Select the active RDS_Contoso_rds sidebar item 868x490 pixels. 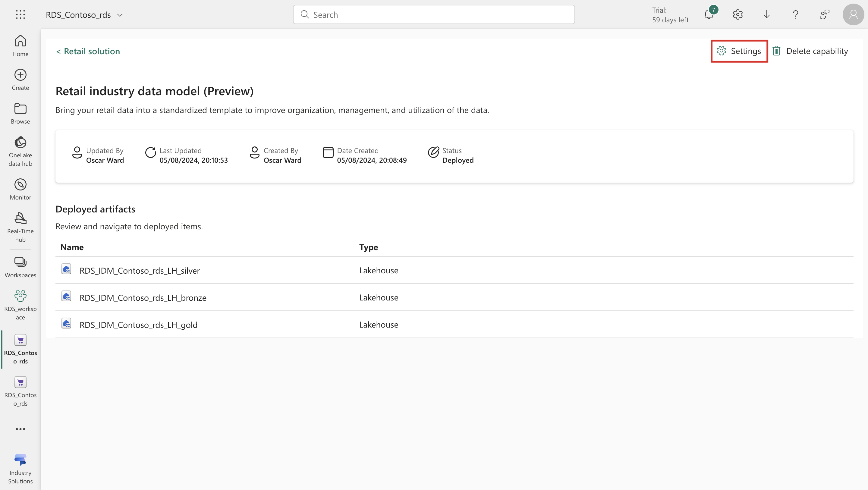[x=20, y=349]
